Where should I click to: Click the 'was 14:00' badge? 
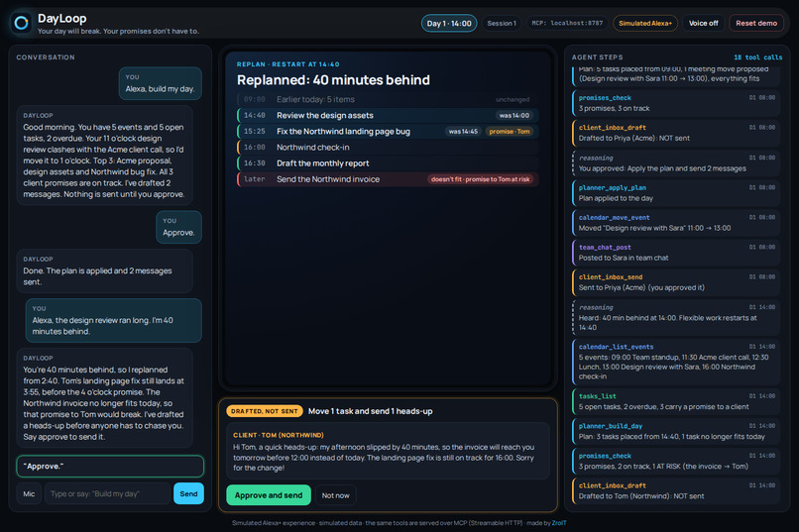(514, 116)
